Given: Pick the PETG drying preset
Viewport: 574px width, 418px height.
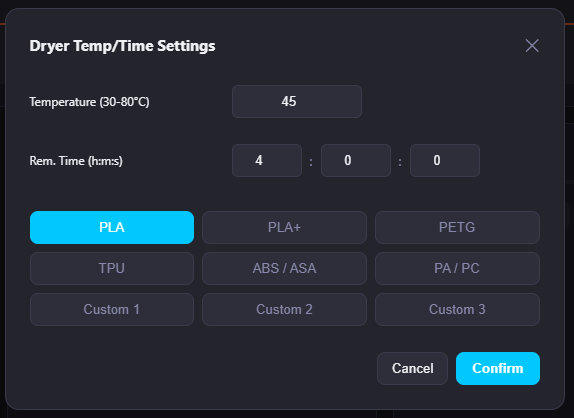Looking at the screenshot, I should (457, 227).
